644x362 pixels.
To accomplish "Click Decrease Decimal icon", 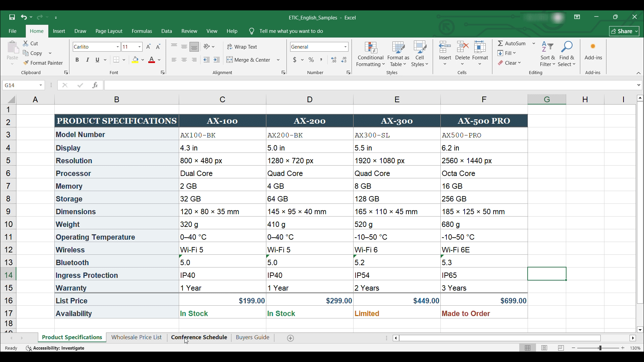I will click(x=344, y=60).
